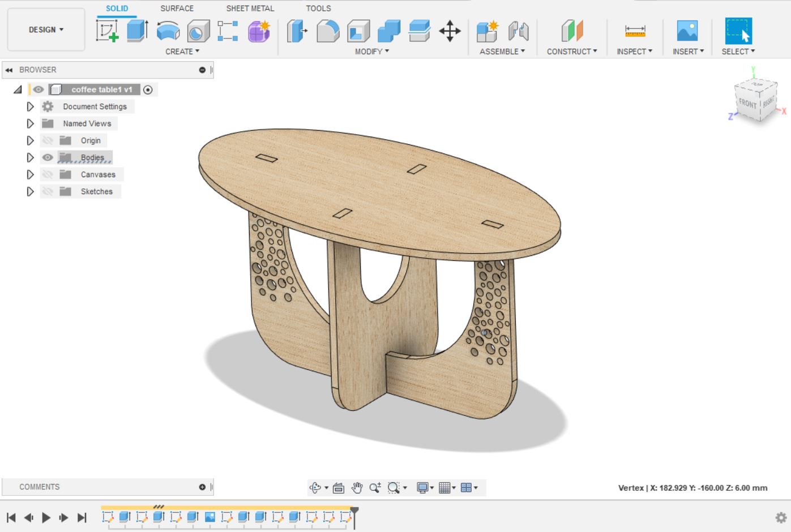
Task: Expand the Document Settings tree node
Action: [x=31, y=106]
